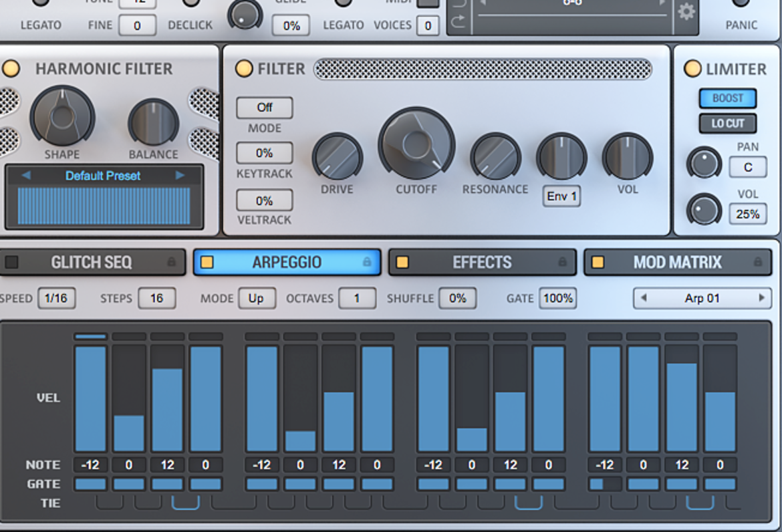Click the Glitch Seq lock icon
782x532 pixels.
(171, 262)
